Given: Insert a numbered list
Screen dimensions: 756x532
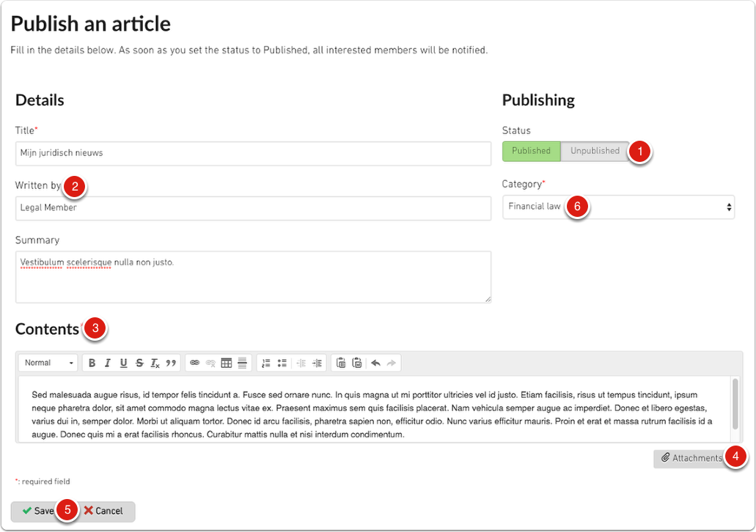Looking at the screenshot, I should (x=266, y=363).
